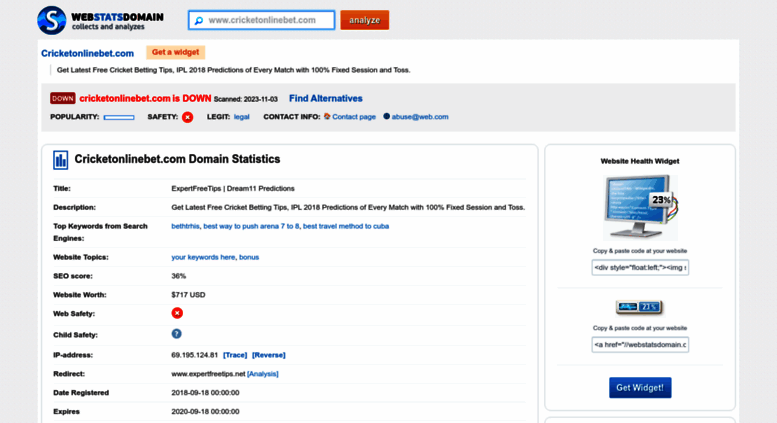Click the search magnifier icon
Screen dimensions: 777x423
pos(199,20)
